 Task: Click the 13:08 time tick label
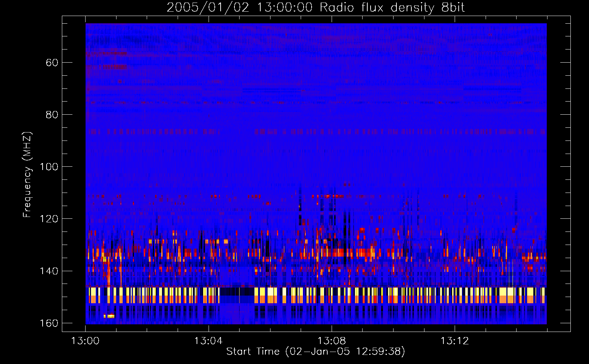tap(332, 341)
